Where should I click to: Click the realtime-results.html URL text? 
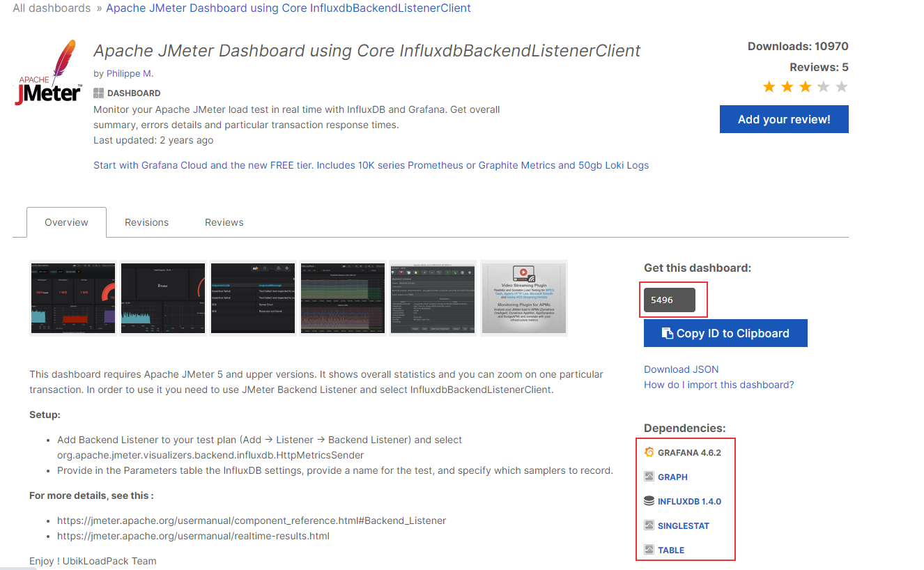[x=193, y=536]
